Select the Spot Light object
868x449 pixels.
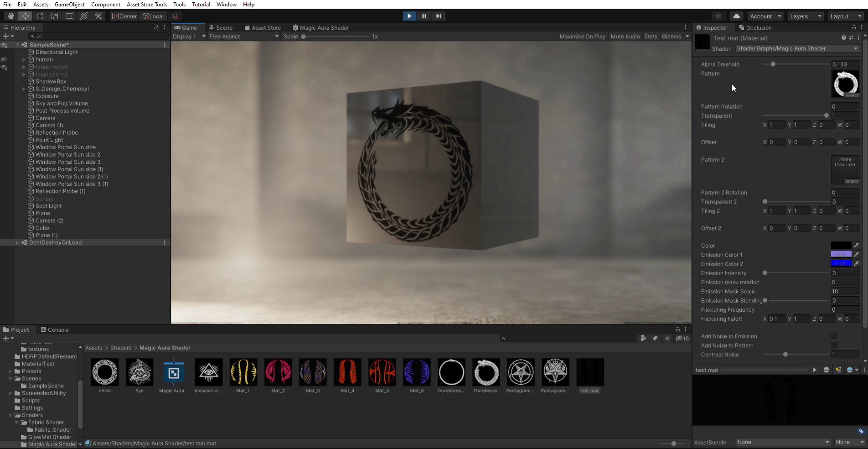48,206
